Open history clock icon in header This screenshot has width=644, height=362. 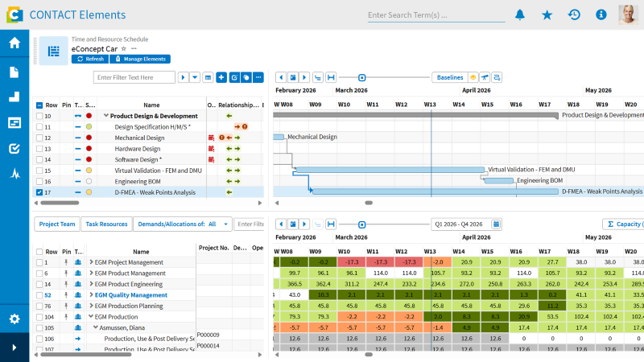point(574,14)
